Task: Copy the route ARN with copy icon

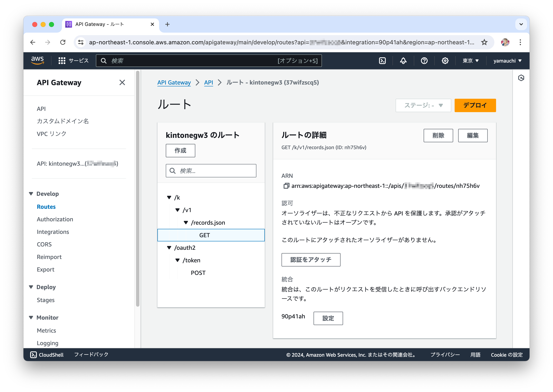Action: [x=286, y=186]
